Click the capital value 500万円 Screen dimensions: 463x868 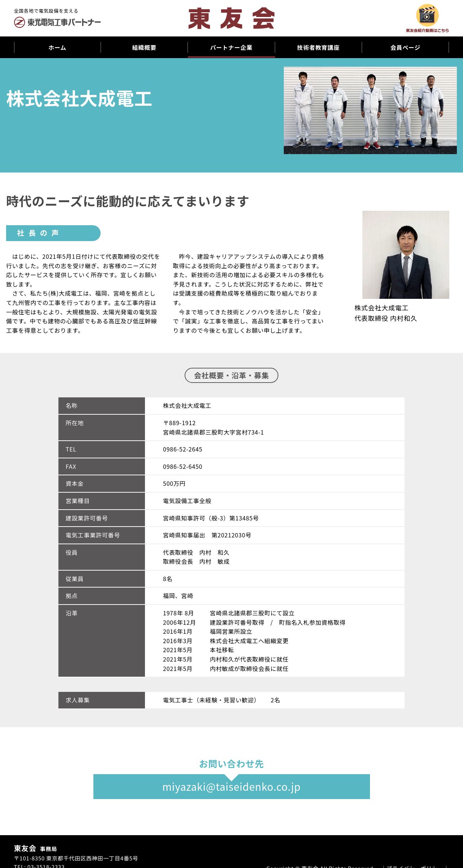pos(174,484)
